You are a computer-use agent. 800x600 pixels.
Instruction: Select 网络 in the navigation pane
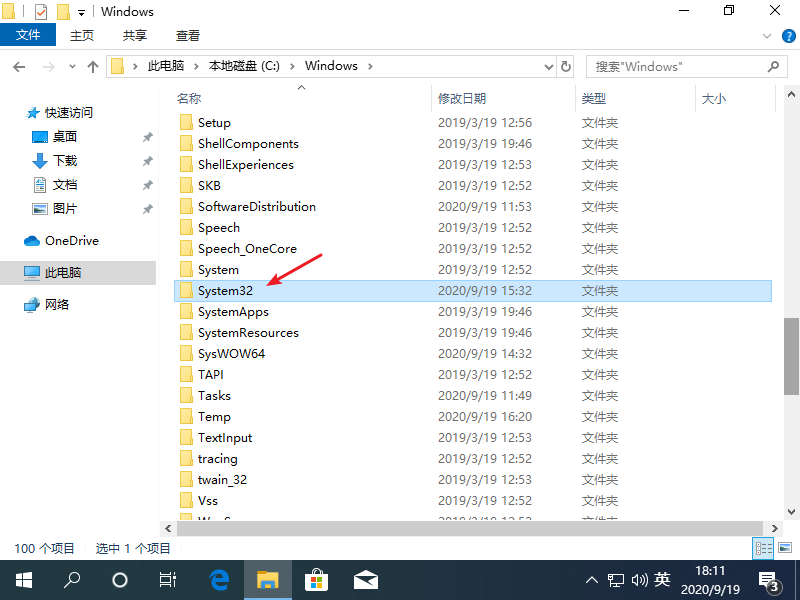coord(56,305)
